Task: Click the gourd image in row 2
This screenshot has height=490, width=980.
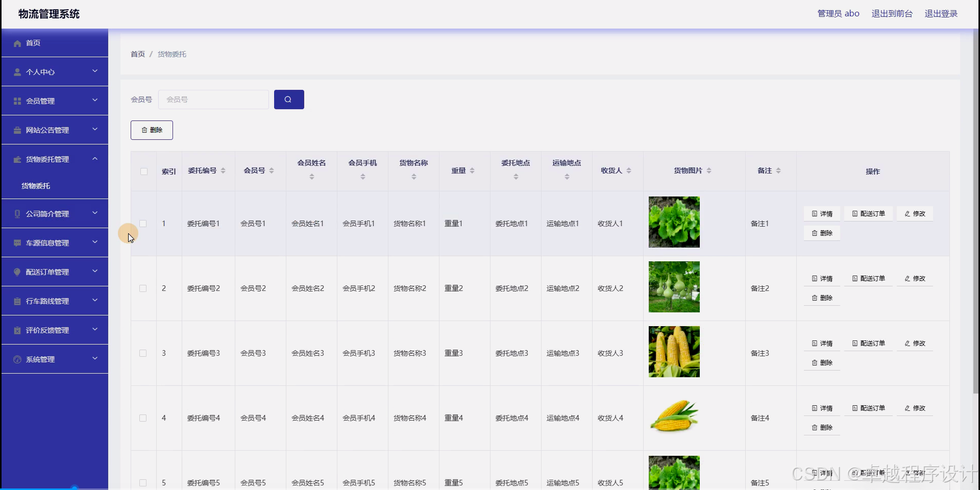Action: 674,287
